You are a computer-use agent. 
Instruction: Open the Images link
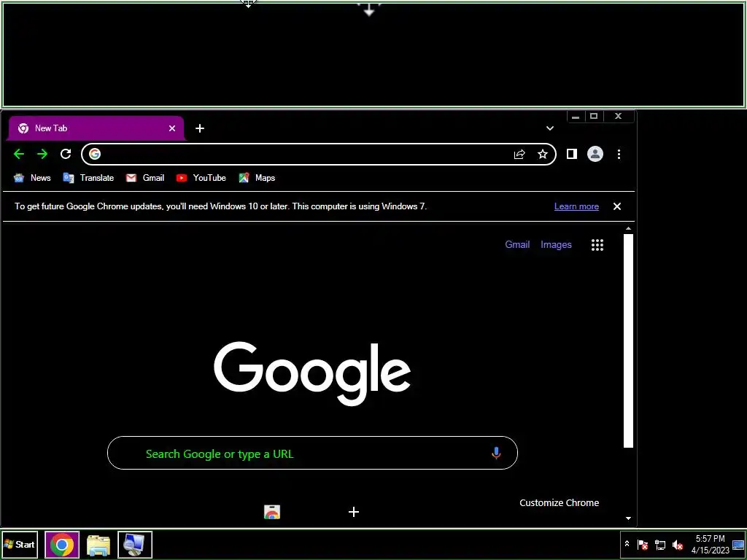tap(556, 244)
